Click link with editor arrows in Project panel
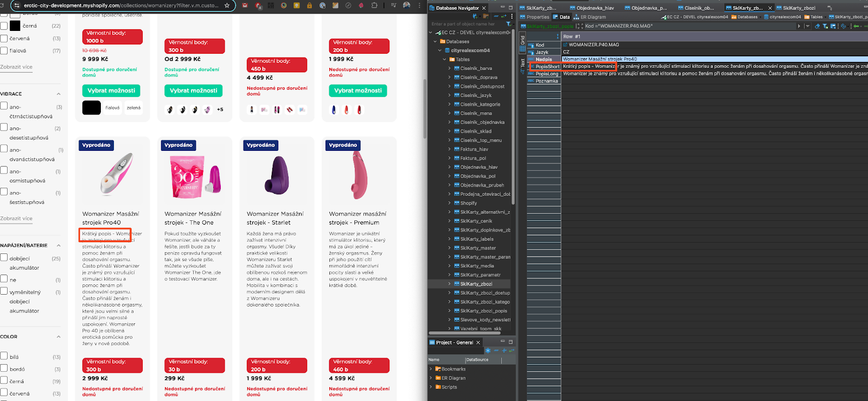This screenshot has width=868, height=401. [x=512, y=351]
